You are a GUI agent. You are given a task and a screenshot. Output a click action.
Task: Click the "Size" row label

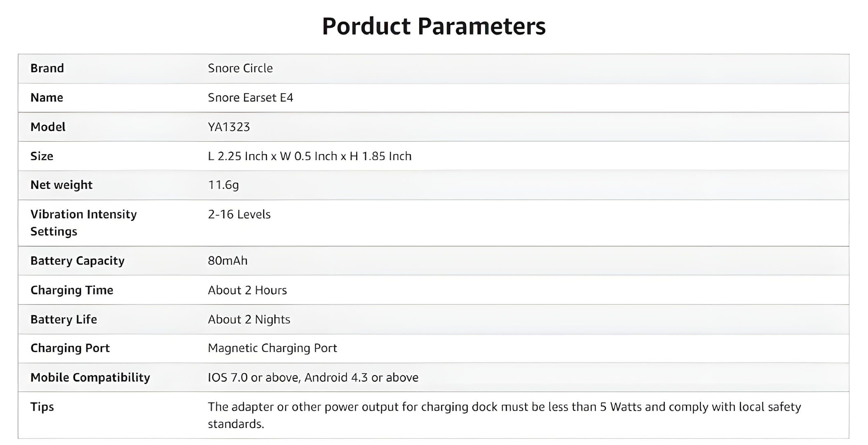(x=42, y=156)
